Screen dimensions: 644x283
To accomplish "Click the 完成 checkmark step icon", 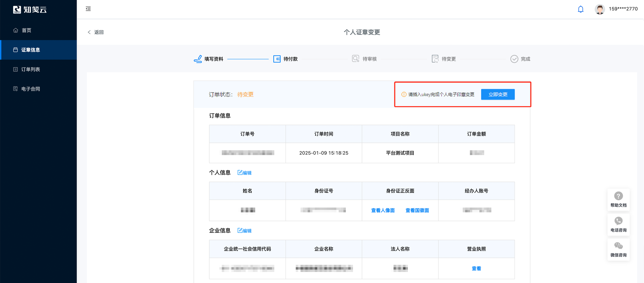I will 514,59.
